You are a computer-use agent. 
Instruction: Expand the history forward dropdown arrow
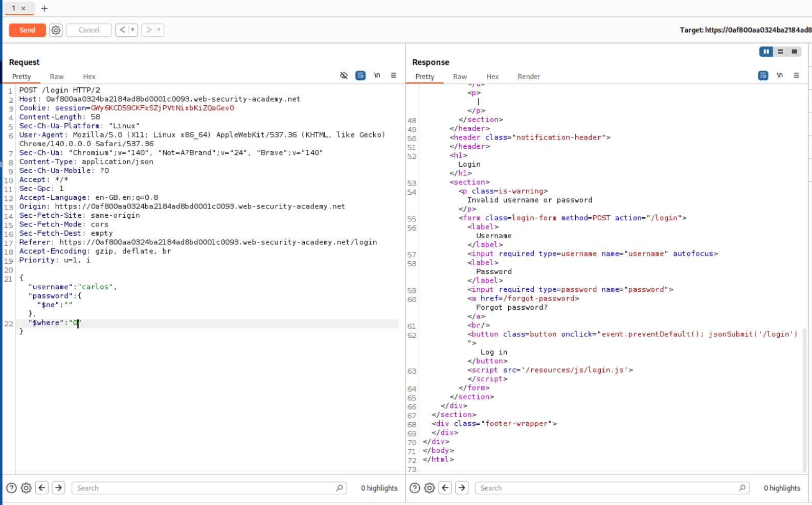[159, 30]
